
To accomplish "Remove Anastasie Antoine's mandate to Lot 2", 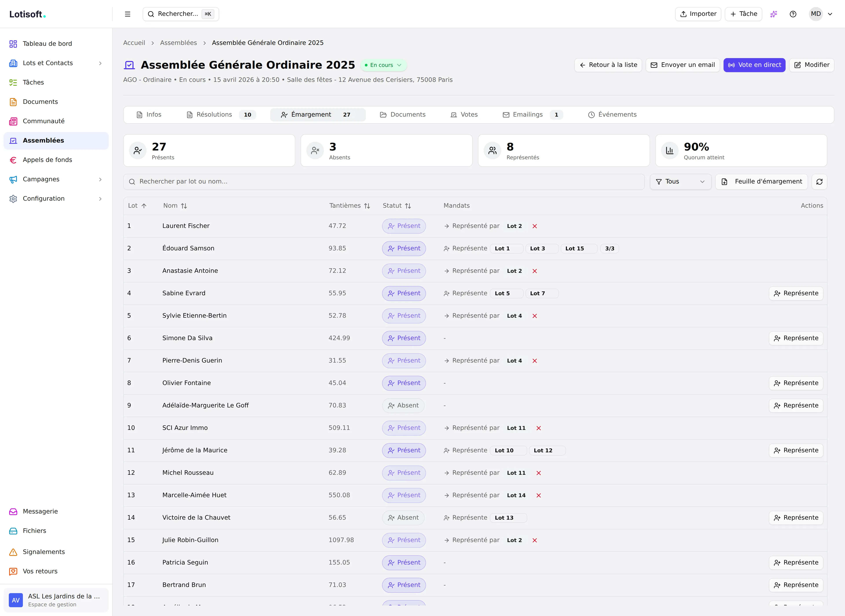I will (x=534, y=271).
